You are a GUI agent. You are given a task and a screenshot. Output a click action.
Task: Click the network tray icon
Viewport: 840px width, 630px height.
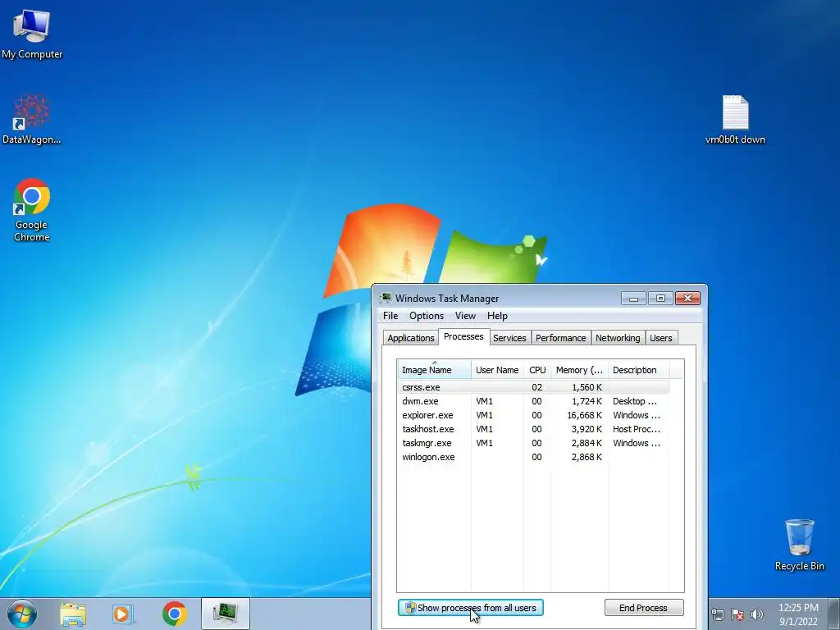tap(717, 614)
